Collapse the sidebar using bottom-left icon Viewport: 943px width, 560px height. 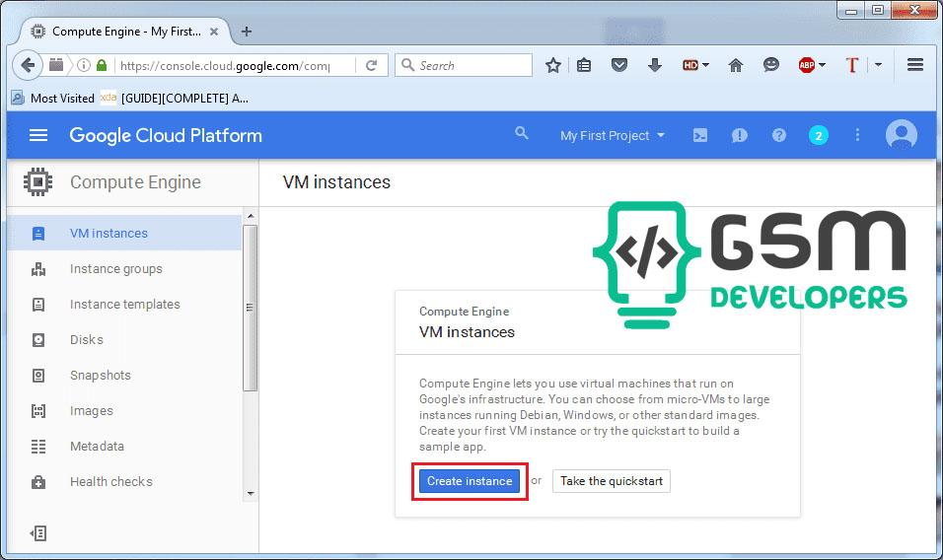click(x=38, y=533)
